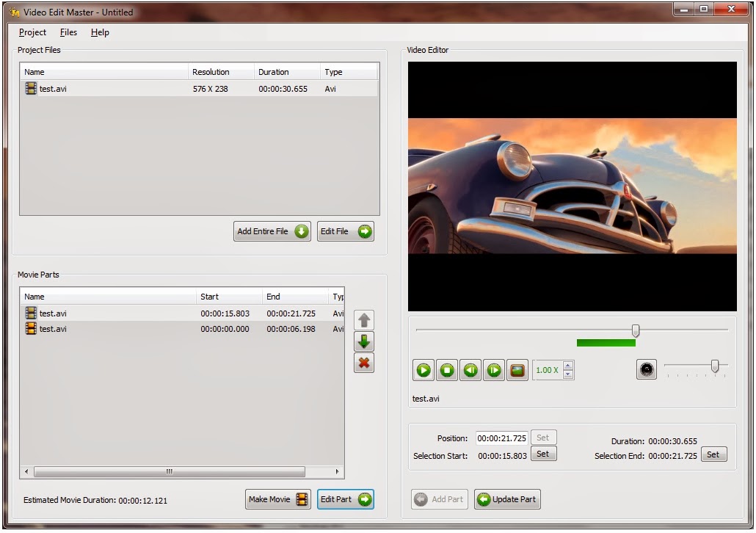The image size is (756, 533).
Task: Click Set next to Selection End
Action: [713, 454]
